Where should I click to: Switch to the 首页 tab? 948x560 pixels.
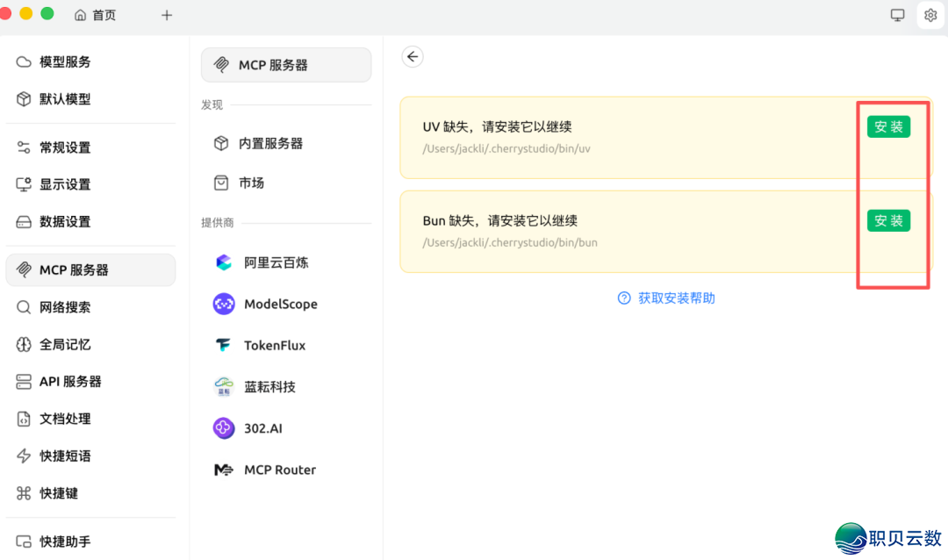click(96, 15)
